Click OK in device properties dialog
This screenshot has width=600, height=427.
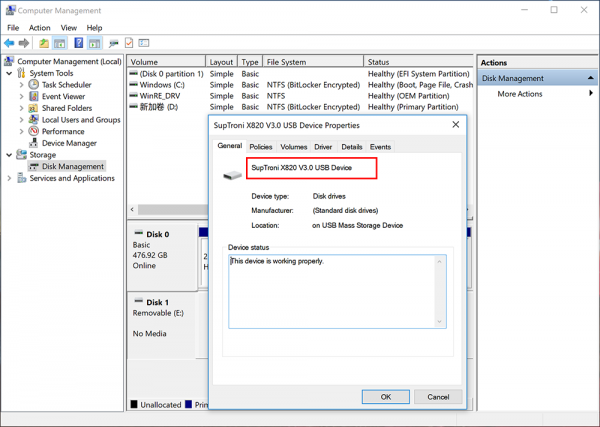pos(386,397)
